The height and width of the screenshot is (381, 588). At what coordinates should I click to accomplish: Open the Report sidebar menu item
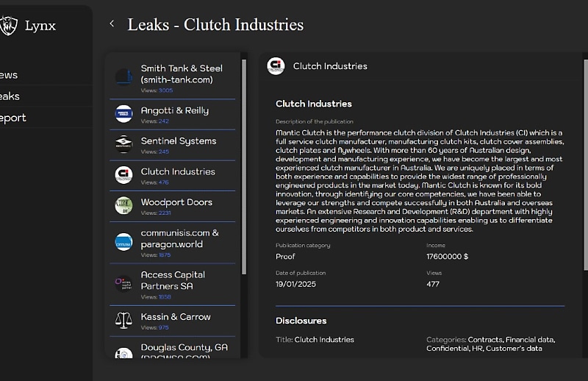(x=46, y=118)
